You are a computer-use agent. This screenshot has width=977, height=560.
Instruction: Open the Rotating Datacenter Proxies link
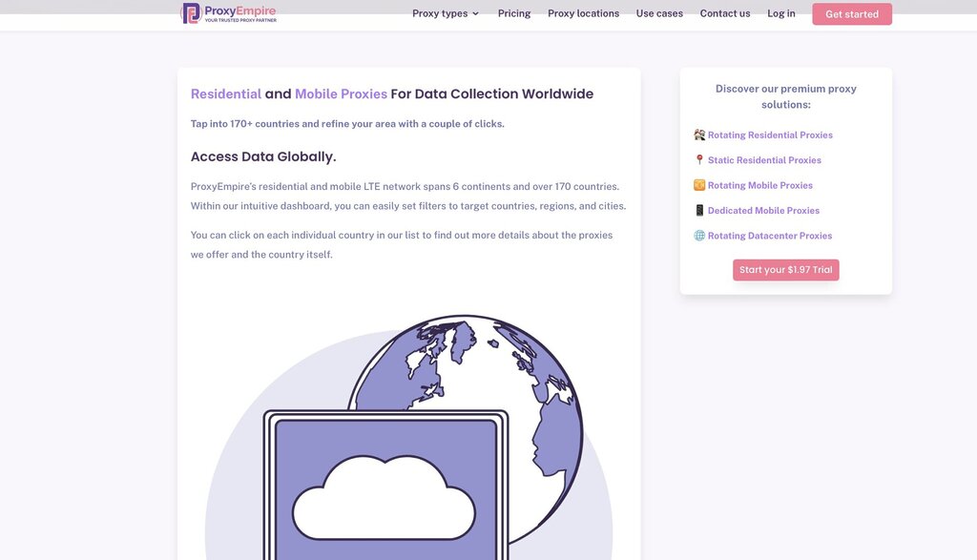770,236
